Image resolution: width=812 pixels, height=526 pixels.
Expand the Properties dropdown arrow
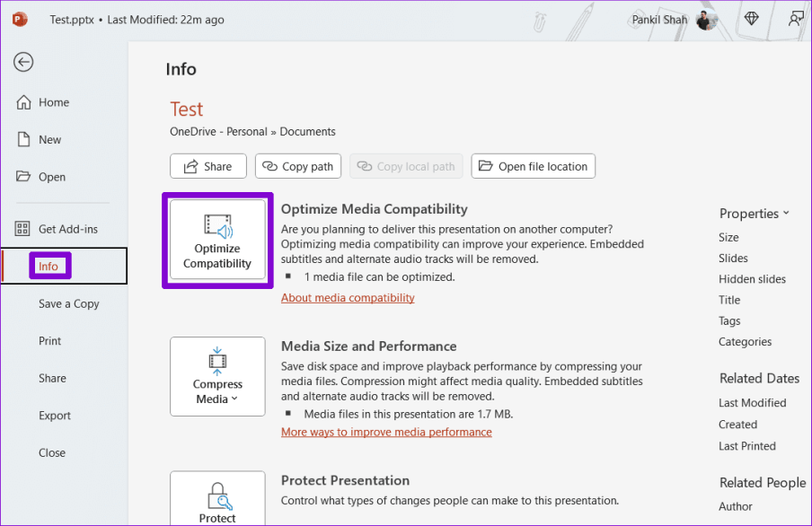[786, 213]
